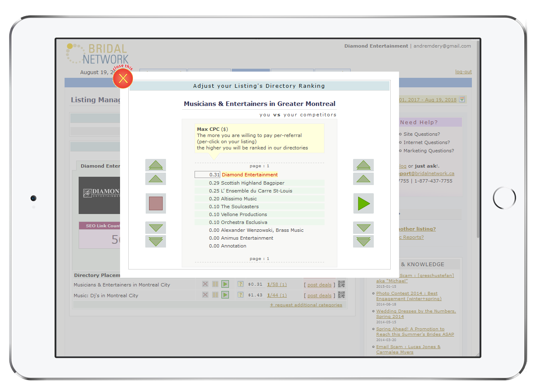Close the ranking popup with red X
541x392 pixels.
click(123, 78)
